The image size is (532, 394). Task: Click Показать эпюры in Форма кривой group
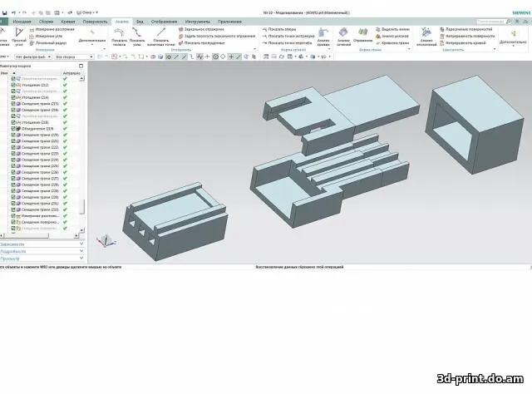[279, 30]
